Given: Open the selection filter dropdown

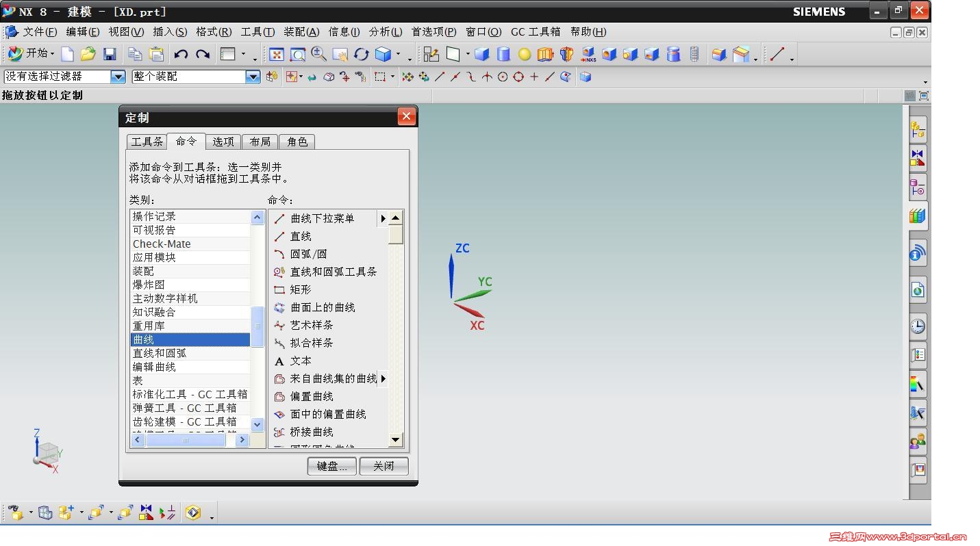Looking at the screenshot, I should click(x=118, y=77).
